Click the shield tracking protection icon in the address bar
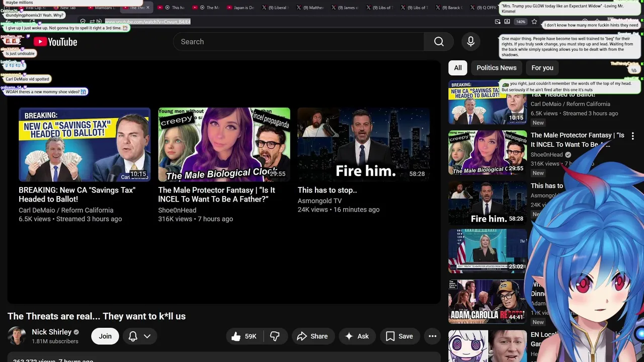 pyautogui.click(x=83, y=22)
